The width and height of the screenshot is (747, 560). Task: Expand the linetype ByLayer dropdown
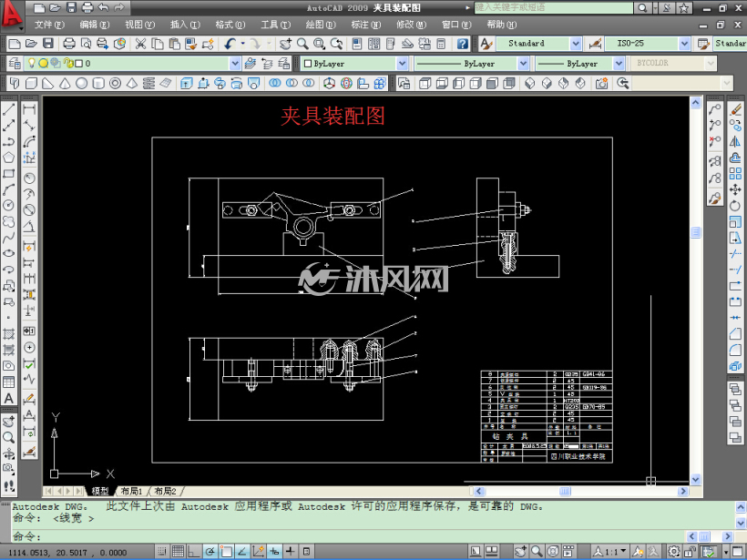point(523,64)
